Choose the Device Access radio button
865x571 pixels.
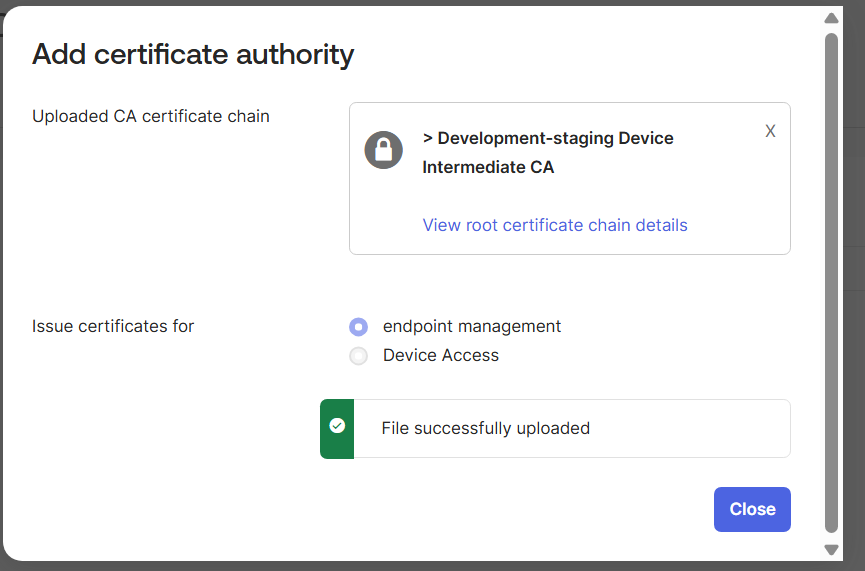358,356
